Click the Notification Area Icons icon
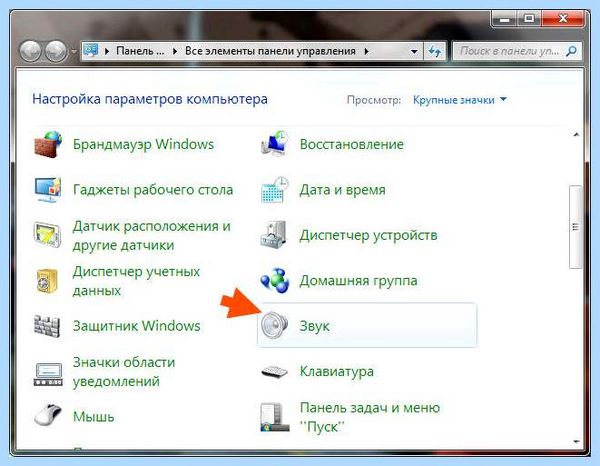 click(x=48, y=374)
